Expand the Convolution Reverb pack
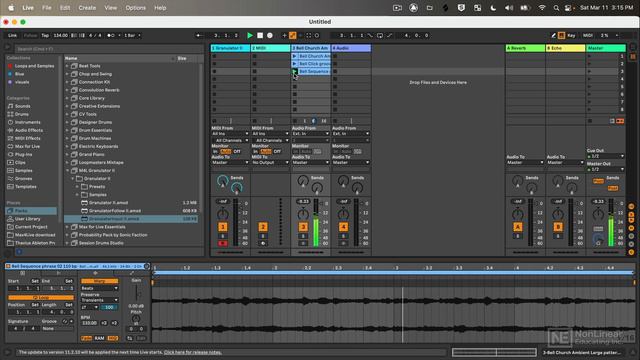Viewport: 640px width, 360px height. (67, 90)
